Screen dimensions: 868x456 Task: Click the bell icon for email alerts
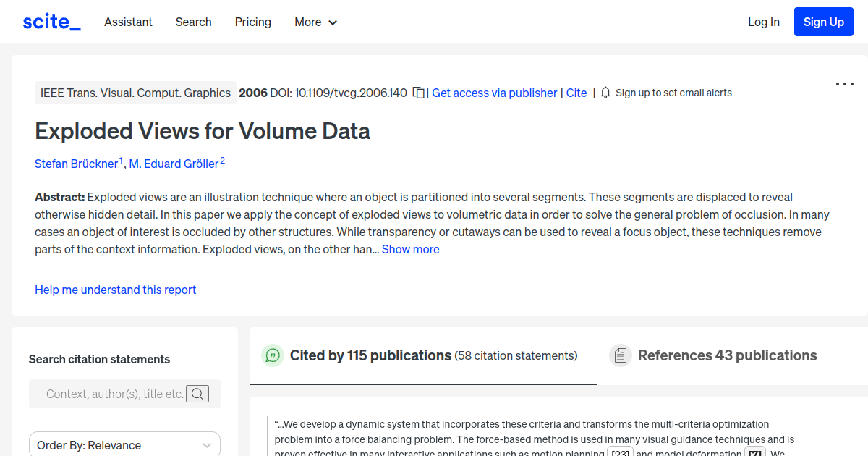tap(605, 93)
